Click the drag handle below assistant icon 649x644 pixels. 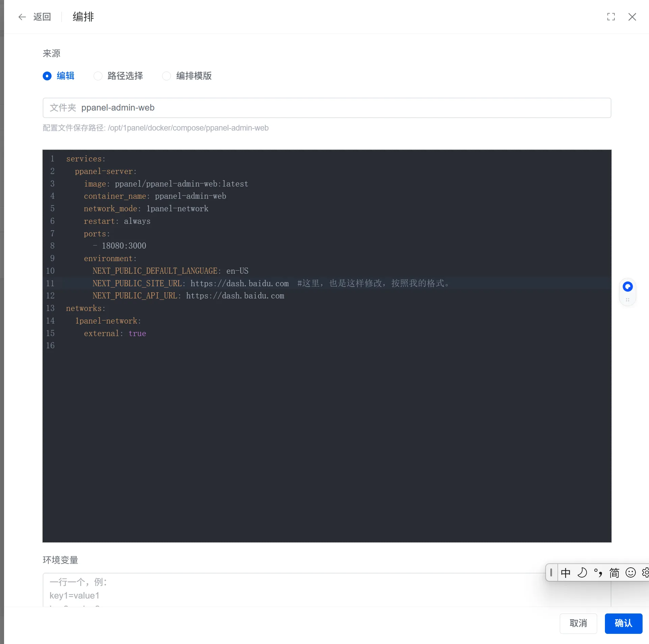pos(628,300)
